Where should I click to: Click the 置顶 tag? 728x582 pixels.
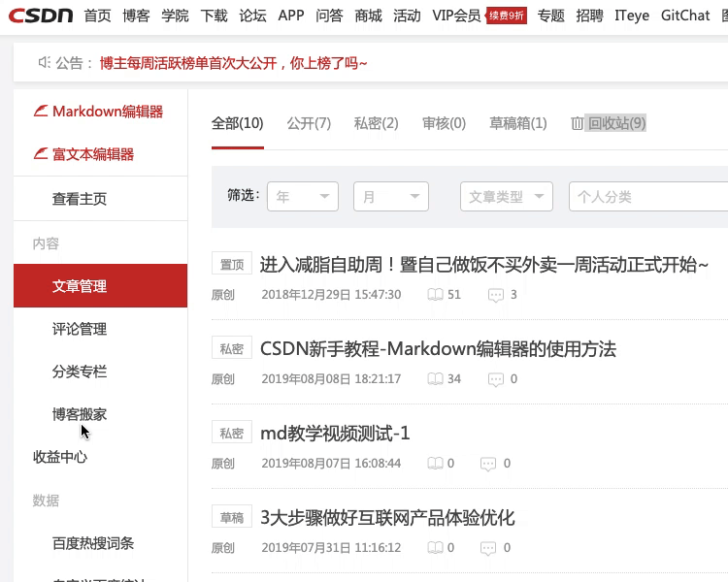click(x=232, y=264)
